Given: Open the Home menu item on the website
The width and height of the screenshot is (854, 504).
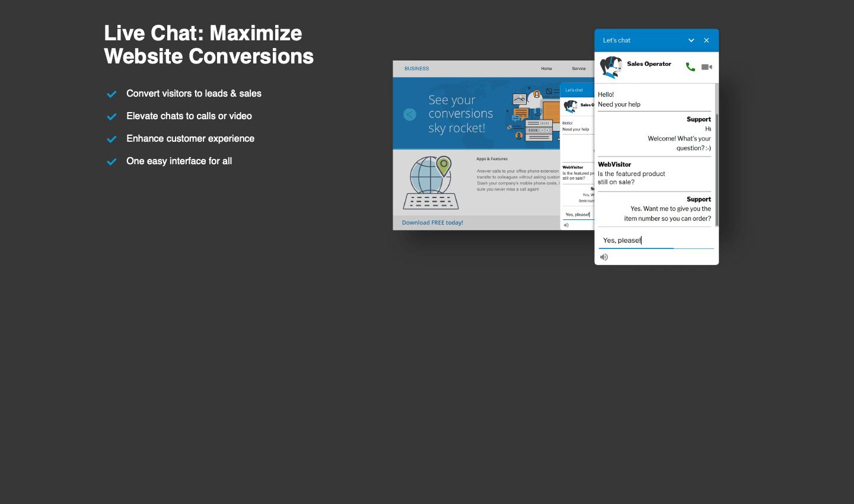Looking at the screenshot, I should [x=546, y=69].
